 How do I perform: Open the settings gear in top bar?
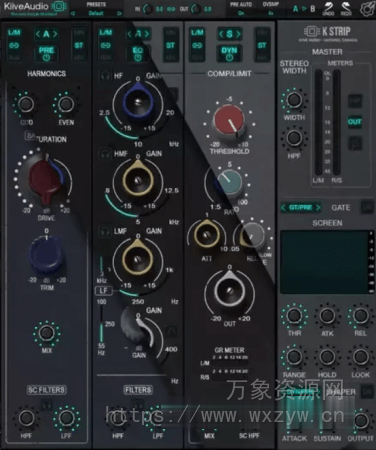pos(367,8)
